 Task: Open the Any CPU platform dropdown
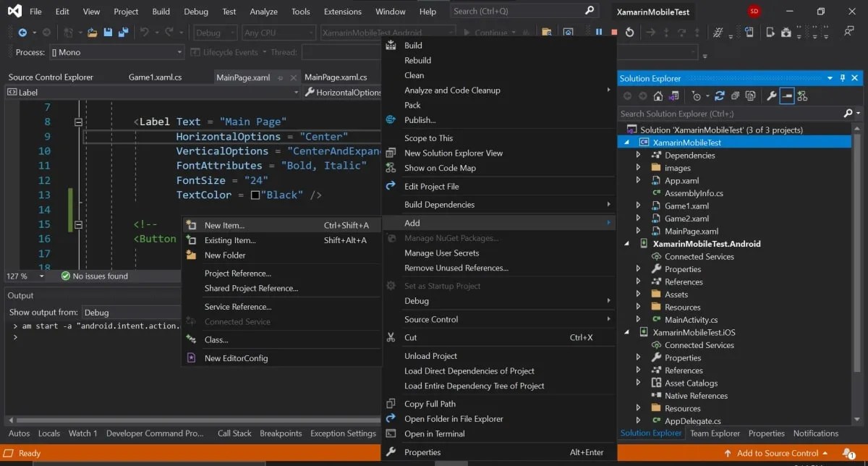[x=278, y=32]
